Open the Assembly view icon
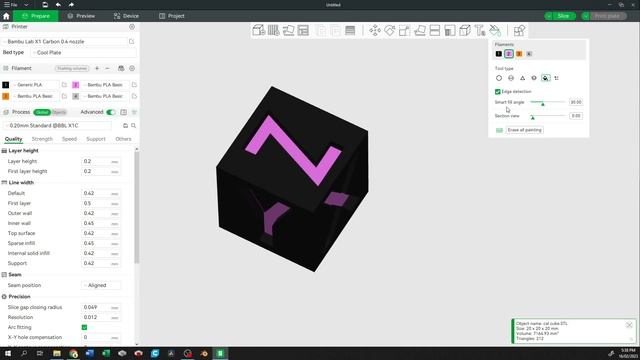Image resolution: width=640 pixels, height=360 pixels. pyautogui.click(x=519, y=30)
